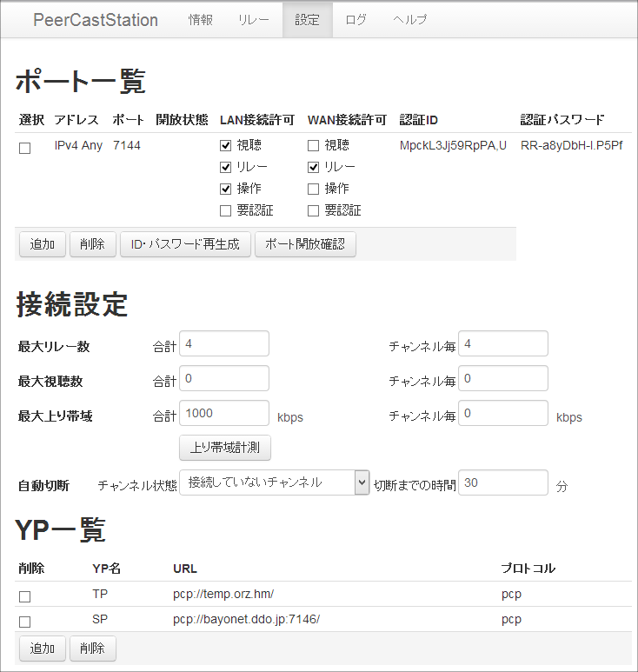The height and width of the screenshot is (672, 638).
Task: Check delete box for SP row
Action: coord(25,622)
